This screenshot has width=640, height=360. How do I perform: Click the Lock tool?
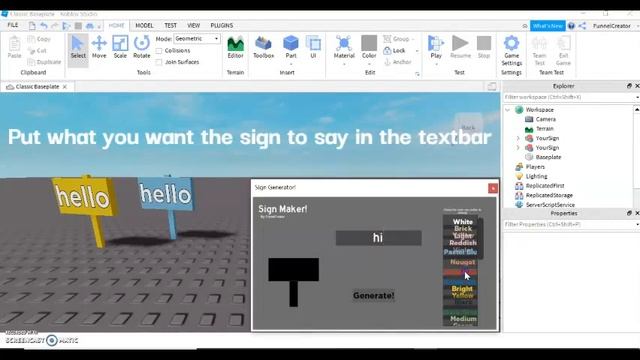394,51
